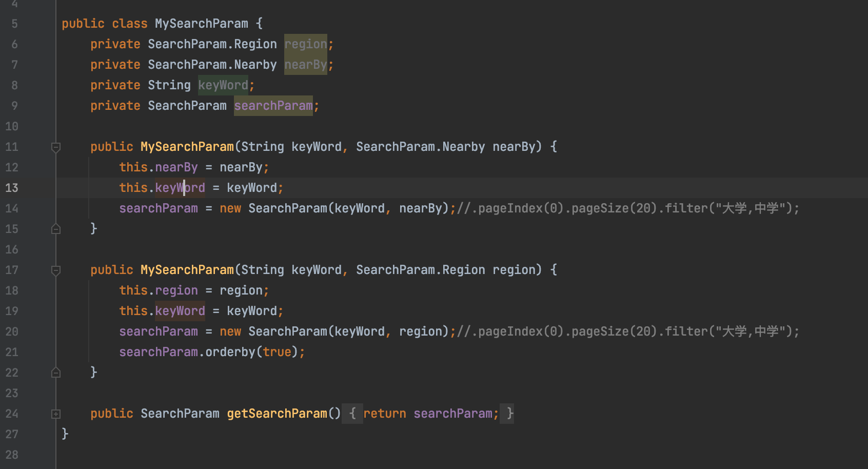This screenshot has width=868, height=469.
Task: Collapse the second MySearchParam constructor
Action: (55, 270)
